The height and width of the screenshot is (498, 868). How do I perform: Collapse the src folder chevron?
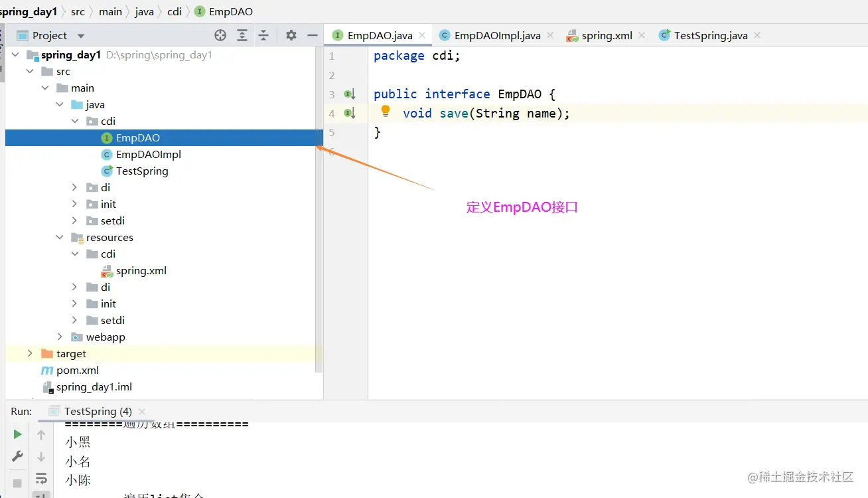(x=30, y=71)
